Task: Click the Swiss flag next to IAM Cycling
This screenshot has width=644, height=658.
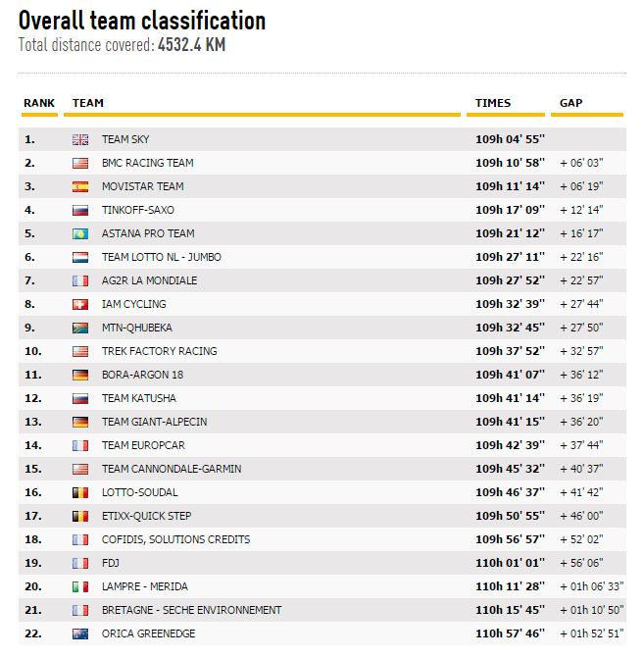Action: [x=80, y=305]
